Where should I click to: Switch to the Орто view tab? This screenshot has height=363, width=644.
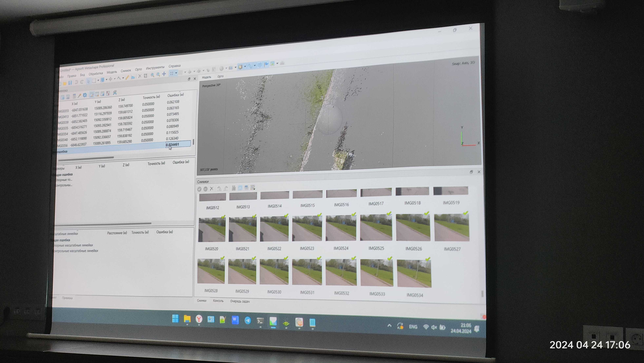pos(221,76)
